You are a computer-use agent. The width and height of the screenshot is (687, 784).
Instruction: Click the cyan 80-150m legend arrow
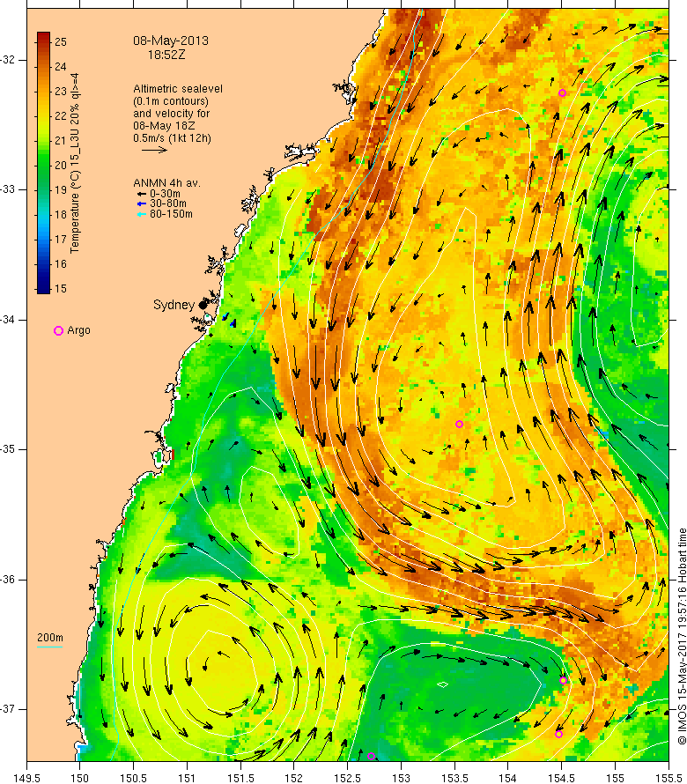(142, 215)
